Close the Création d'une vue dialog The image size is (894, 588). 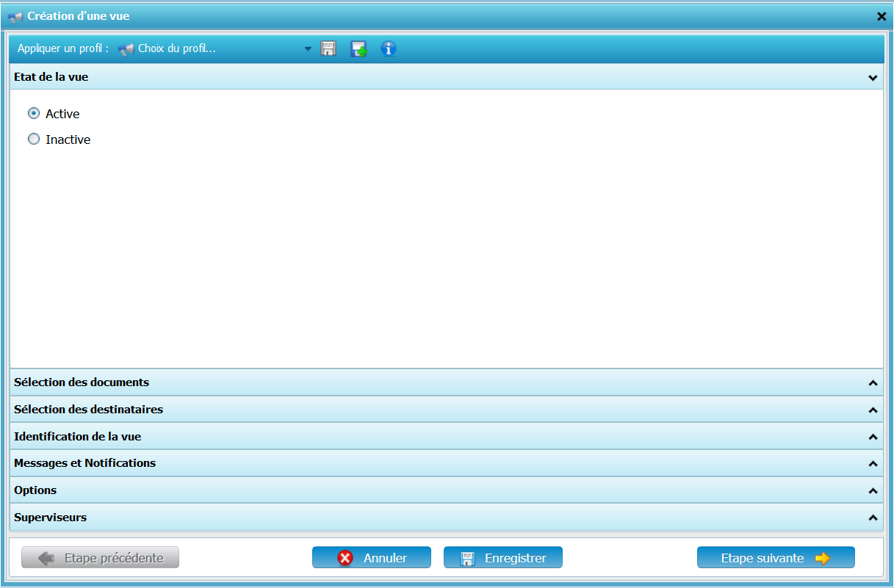pos(882,16)
